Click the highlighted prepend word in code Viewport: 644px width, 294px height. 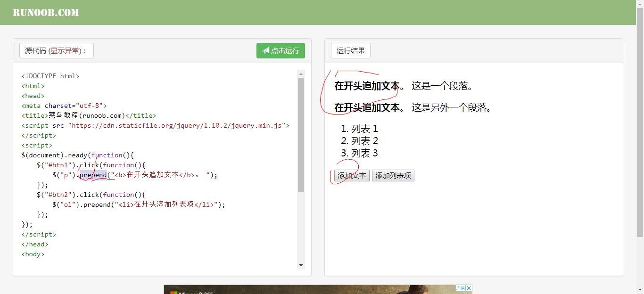(x=93, y=175)
